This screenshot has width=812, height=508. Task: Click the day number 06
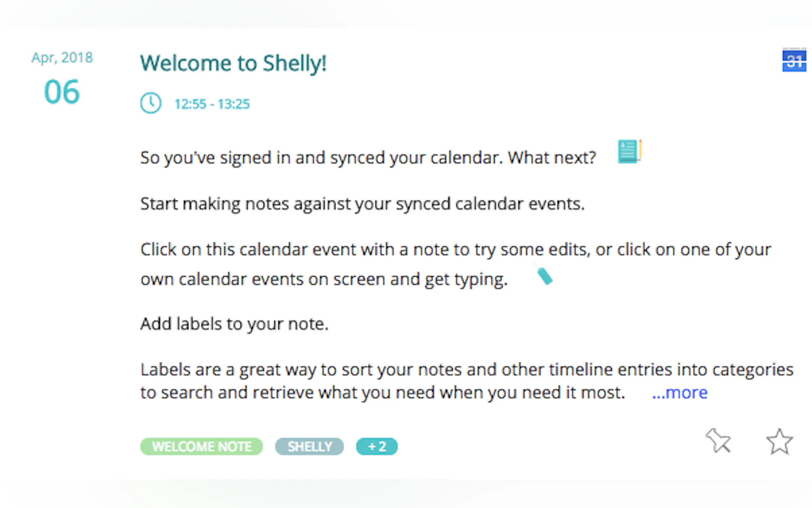coord(62,92)
